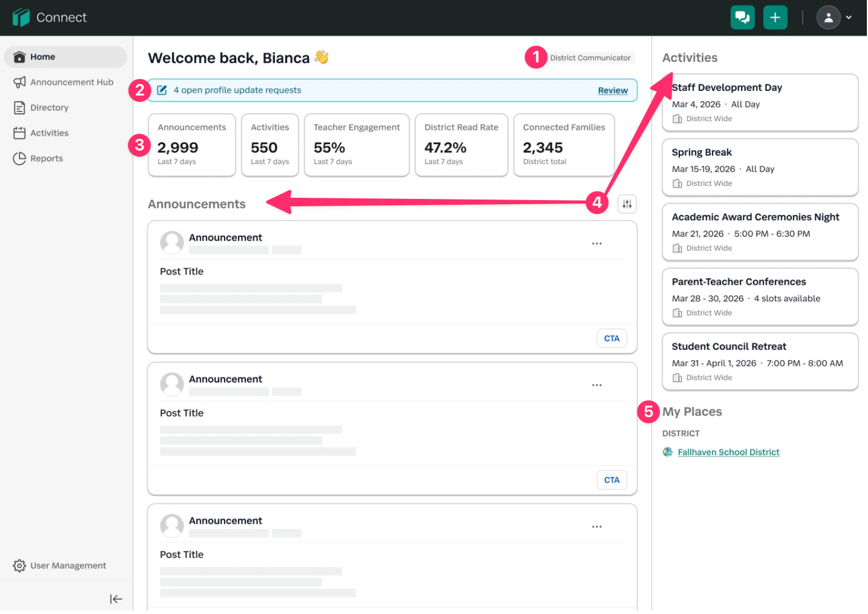Open Activities in sidebar

click(66, 133)
